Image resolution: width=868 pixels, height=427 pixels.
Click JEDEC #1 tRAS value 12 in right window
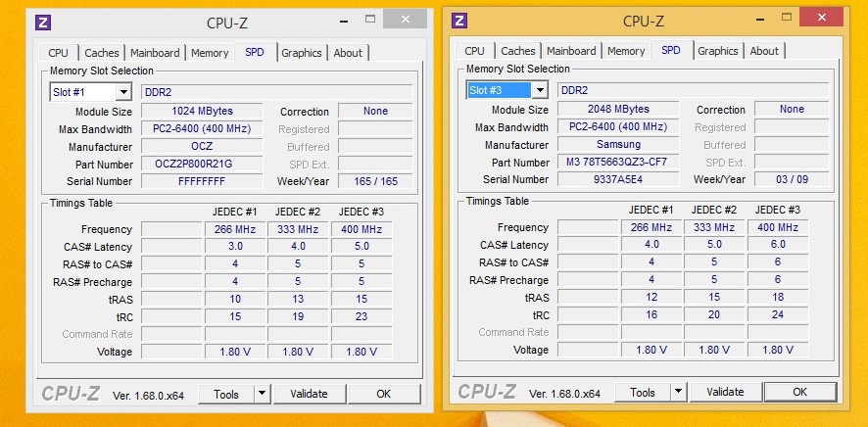click(651, 297)
